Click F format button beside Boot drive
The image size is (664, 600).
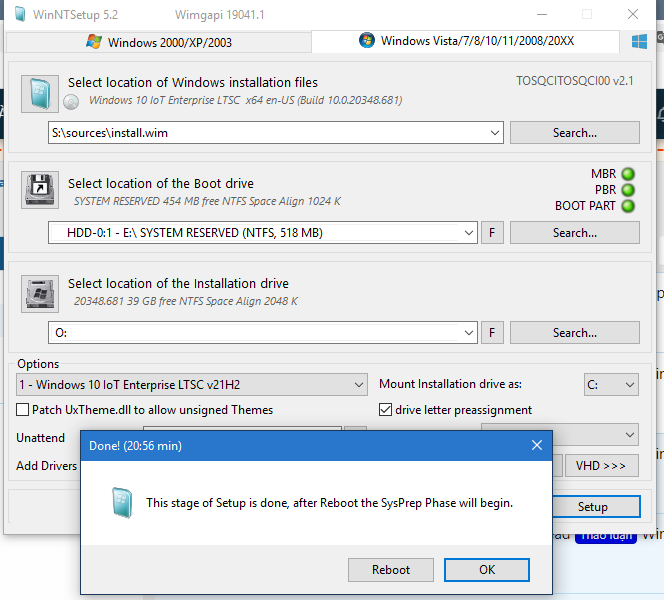click(x=492, y=233)
